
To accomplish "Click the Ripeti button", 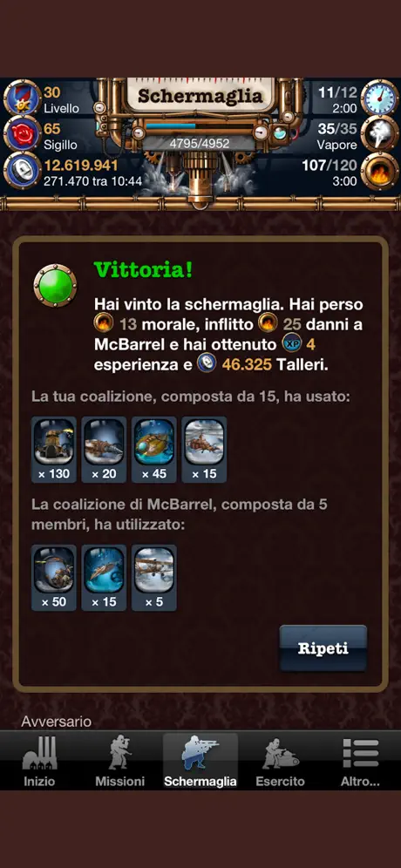I will [323, 648].
